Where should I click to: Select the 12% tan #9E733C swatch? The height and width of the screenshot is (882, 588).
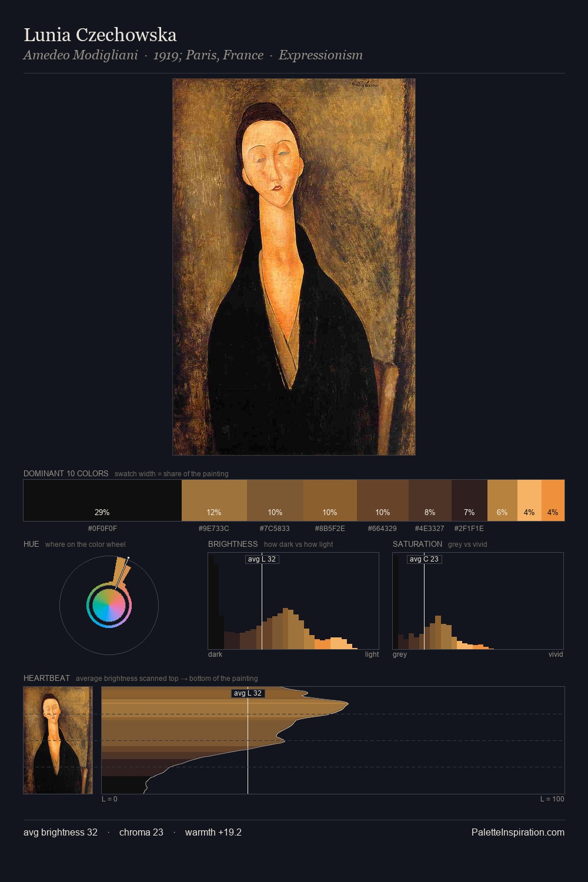tap(214, 500)
